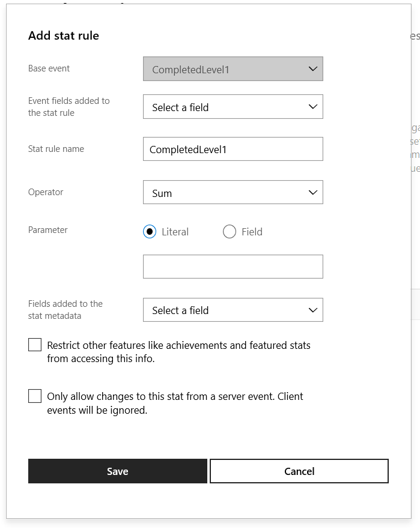Open the Base event combo box
This screenshot has height=529, width=420.
pyautogui.click(x=233, y=68)
